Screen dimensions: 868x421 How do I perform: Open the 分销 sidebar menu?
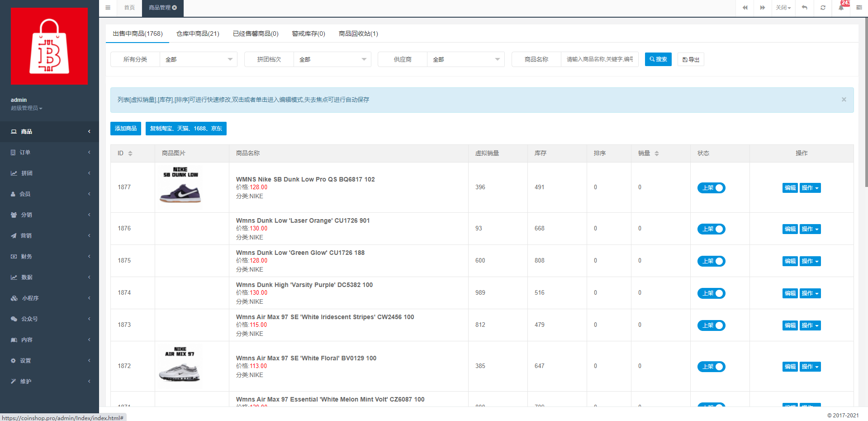point(49,215)
